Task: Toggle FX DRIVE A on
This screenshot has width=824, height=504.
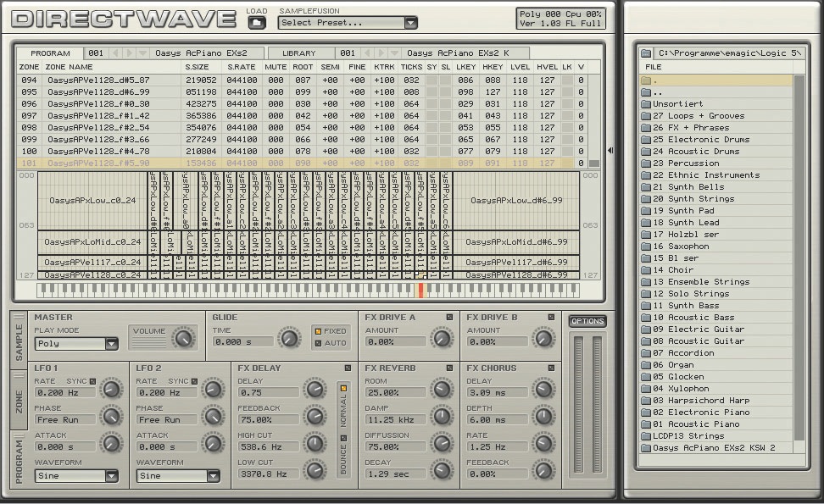Action: (449, 317)
